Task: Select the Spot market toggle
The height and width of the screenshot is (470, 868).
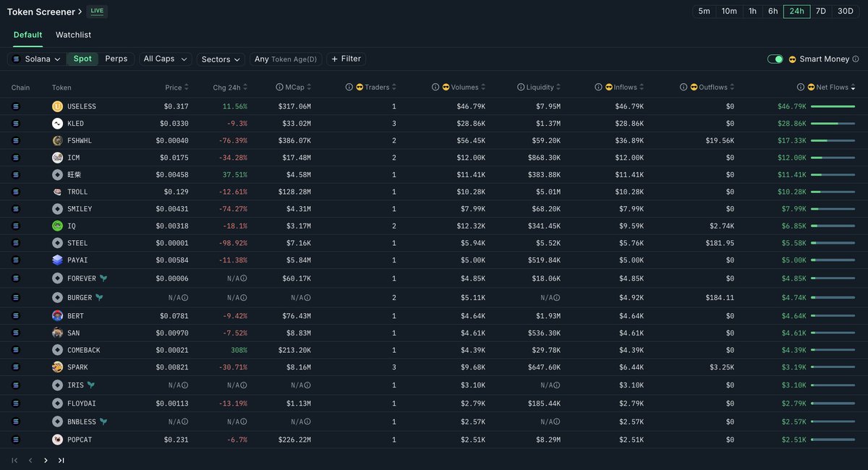Action: tap(82, 59)
